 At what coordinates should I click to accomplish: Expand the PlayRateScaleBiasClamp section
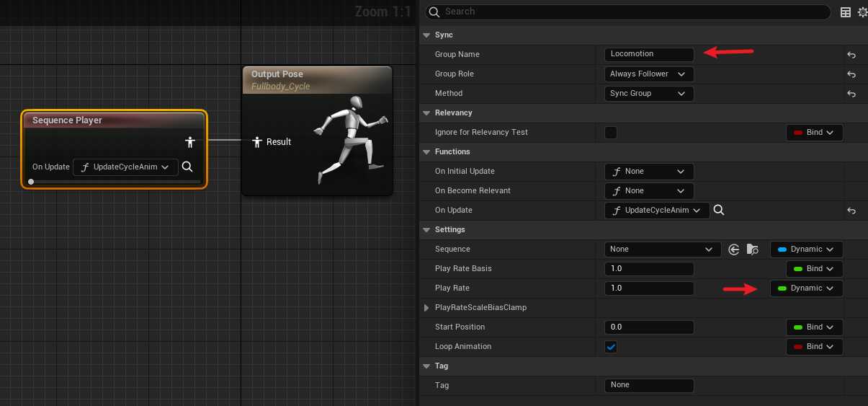[427, 308]
